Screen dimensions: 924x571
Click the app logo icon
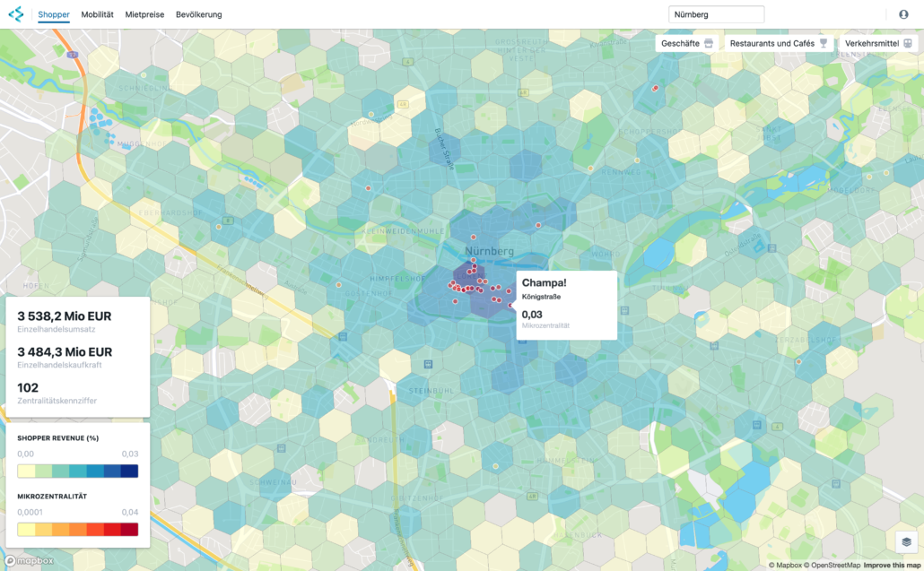click(16, 14)
